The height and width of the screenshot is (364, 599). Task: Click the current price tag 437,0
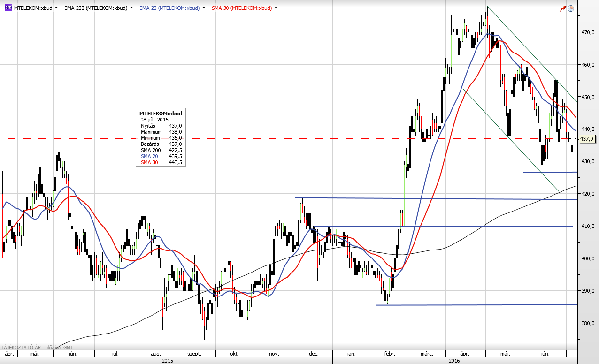pyautogui.click(x=587, y=139)
